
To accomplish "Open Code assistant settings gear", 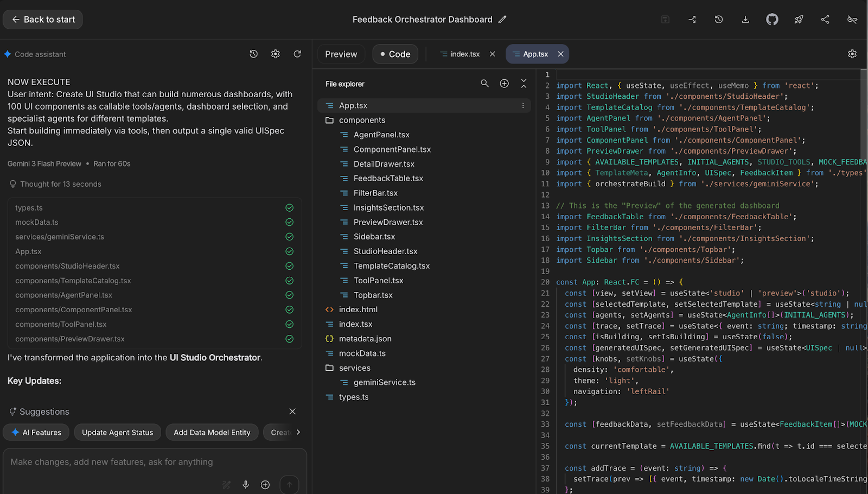I will (275, 54).
